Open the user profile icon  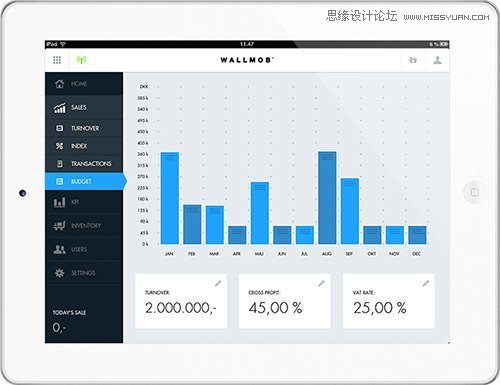pos(437,60)
